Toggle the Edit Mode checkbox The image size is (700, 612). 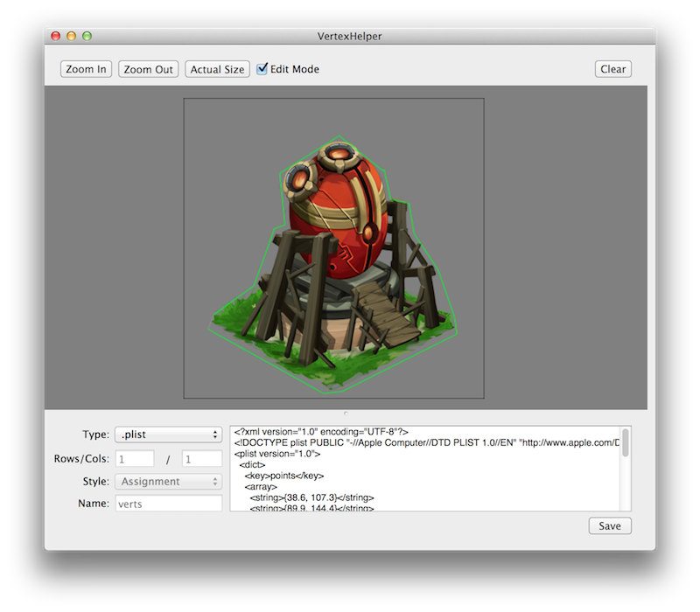pyautogui.click(x=262, y=69)
